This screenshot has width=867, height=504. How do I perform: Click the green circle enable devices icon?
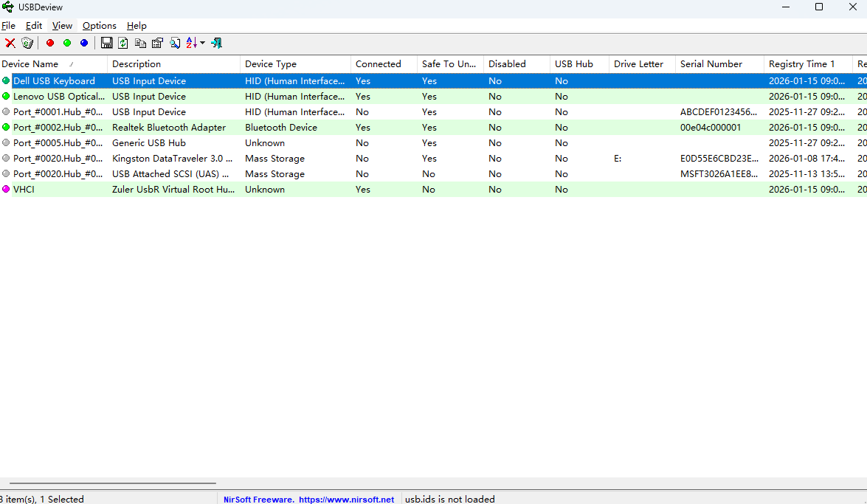(67, 43)
